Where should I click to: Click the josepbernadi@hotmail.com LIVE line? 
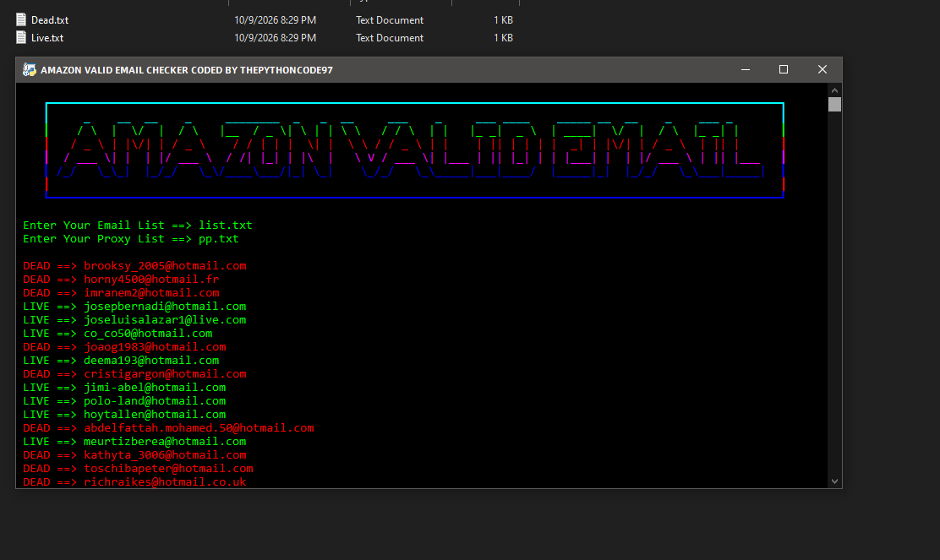coord(135,307)
